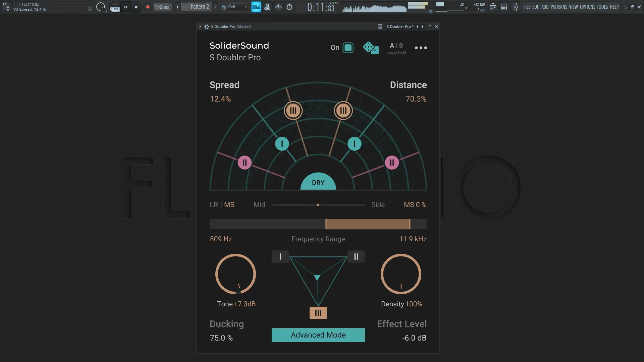Toggle the SONG/PAT mode button
The image size is (644, 362).
pyautogui.click(x=115, y=7)
